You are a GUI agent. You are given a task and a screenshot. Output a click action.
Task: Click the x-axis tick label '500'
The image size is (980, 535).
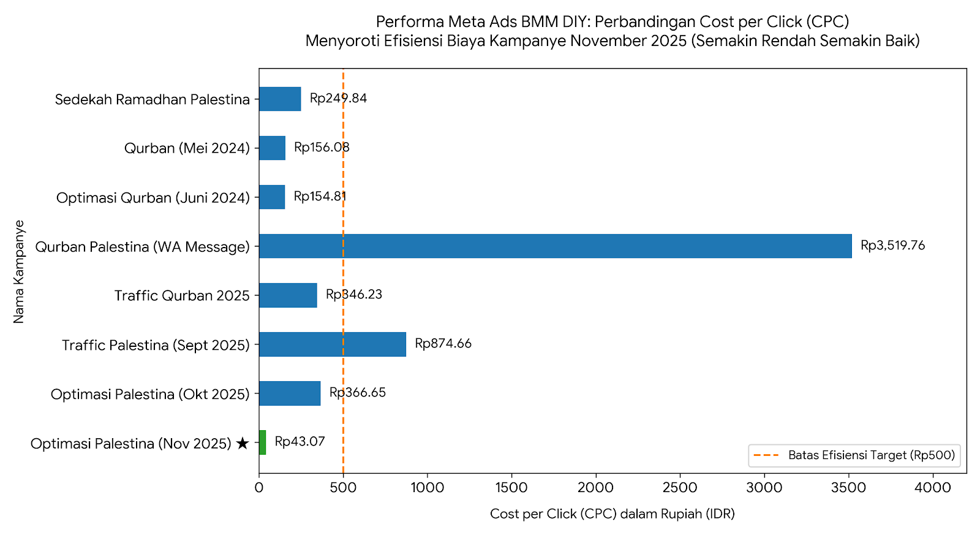[x=343, y=488]
